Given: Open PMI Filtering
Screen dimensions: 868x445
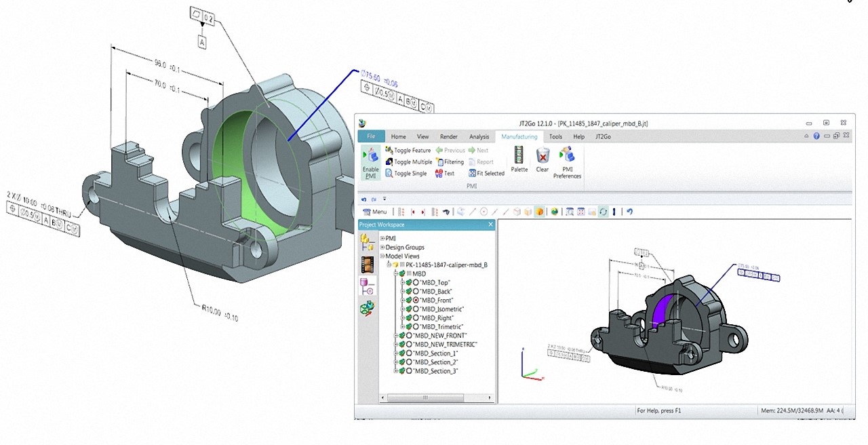Looking at the screenshot, I should coord(450,162).
